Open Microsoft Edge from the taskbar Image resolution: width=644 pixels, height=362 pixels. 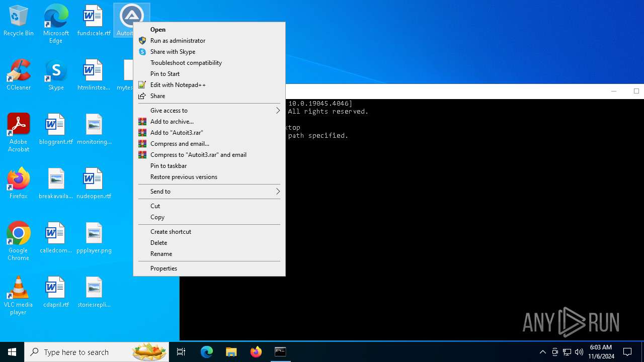tap(207, 352)
